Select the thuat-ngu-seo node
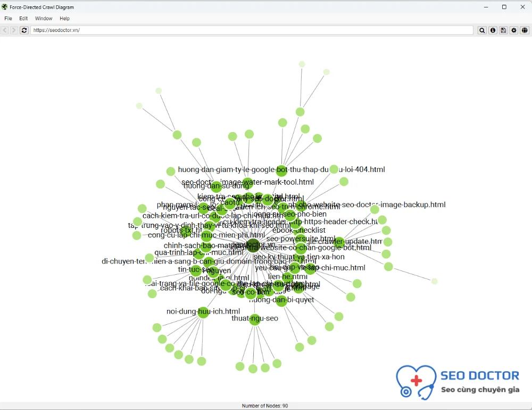This screenshot has width=532, height=410. 254,319
